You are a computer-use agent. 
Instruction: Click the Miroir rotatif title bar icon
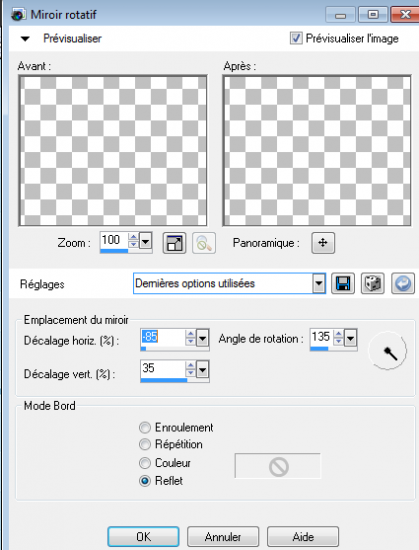click(x=18, y=15)
